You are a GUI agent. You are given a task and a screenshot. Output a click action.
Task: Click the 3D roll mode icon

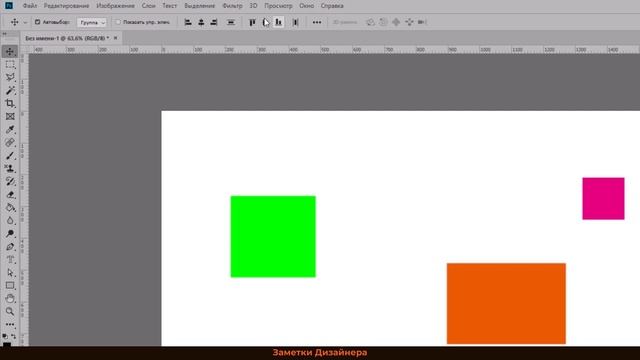[x=383, y=22]
